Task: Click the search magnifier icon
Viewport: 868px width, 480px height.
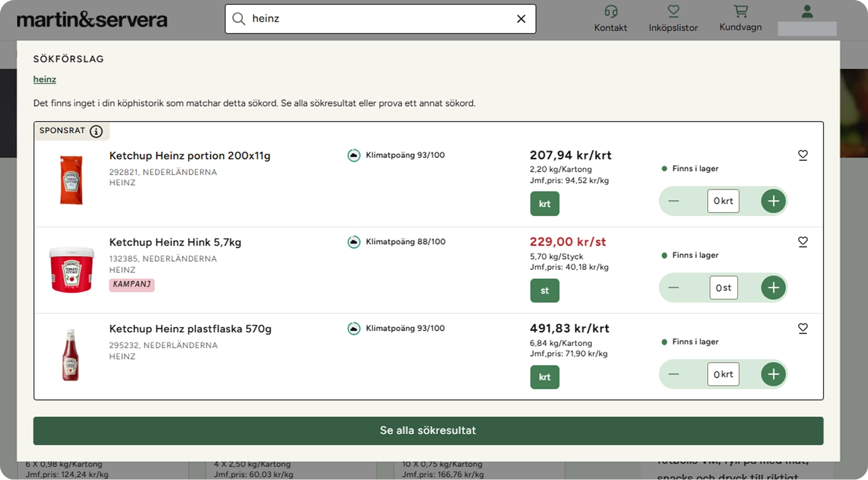Action: click(239, 19)
